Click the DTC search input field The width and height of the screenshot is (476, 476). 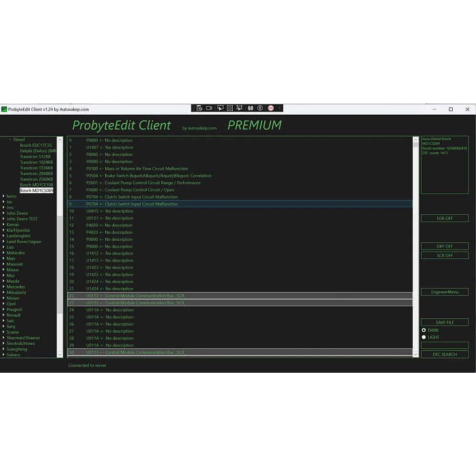pos(445,345)
